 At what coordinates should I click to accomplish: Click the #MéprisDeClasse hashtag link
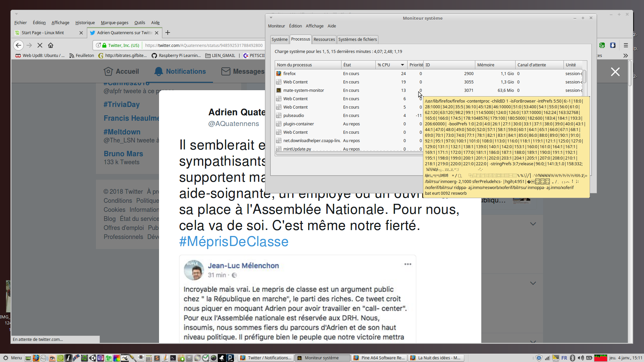pos(233,242)
